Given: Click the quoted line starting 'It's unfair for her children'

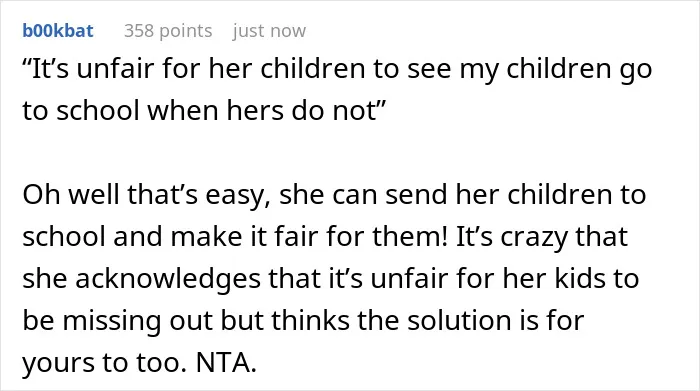Looking at the screenshot, I should pos(337,69).
